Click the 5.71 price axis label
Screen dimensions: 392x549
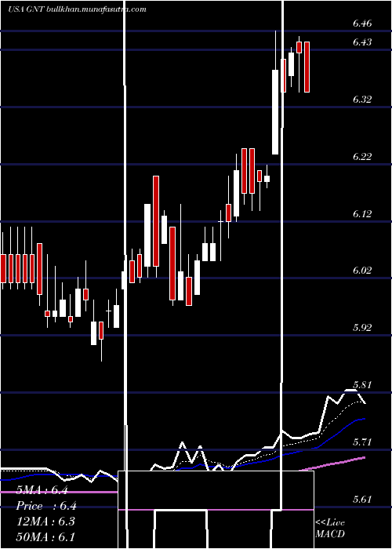pos(362,442)
